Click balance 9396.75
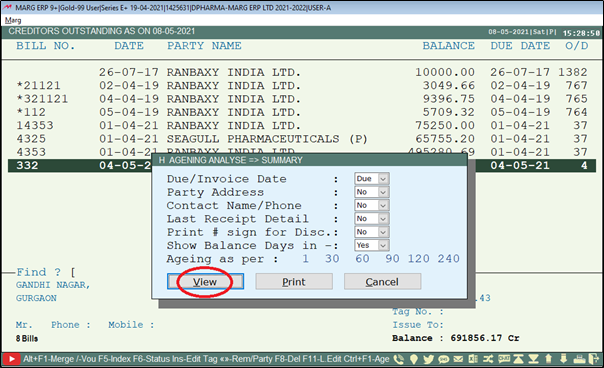This screenshot has height=368, width=604. tap(448, 99)
